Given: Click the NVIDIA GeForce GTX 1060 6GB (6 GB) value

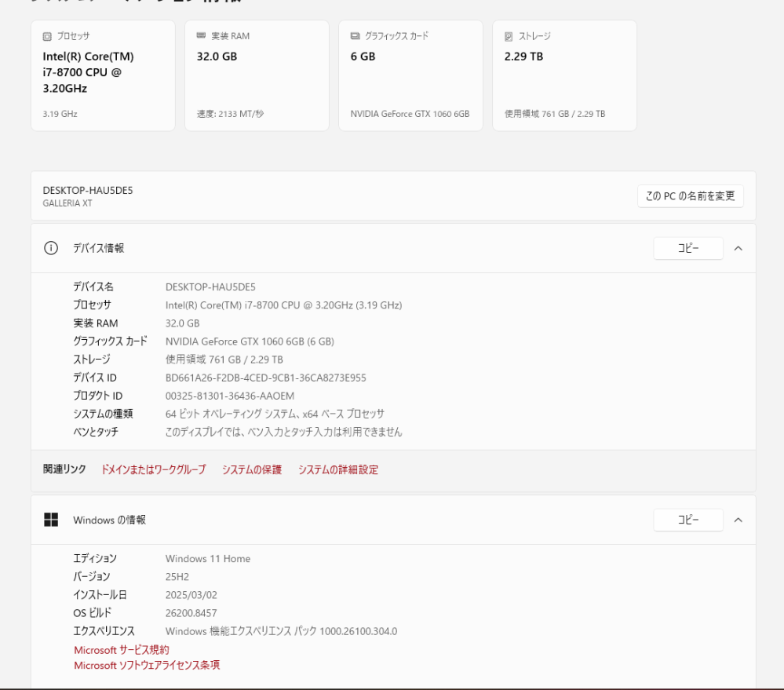Looking at the screenshot, I should (250, 341).
